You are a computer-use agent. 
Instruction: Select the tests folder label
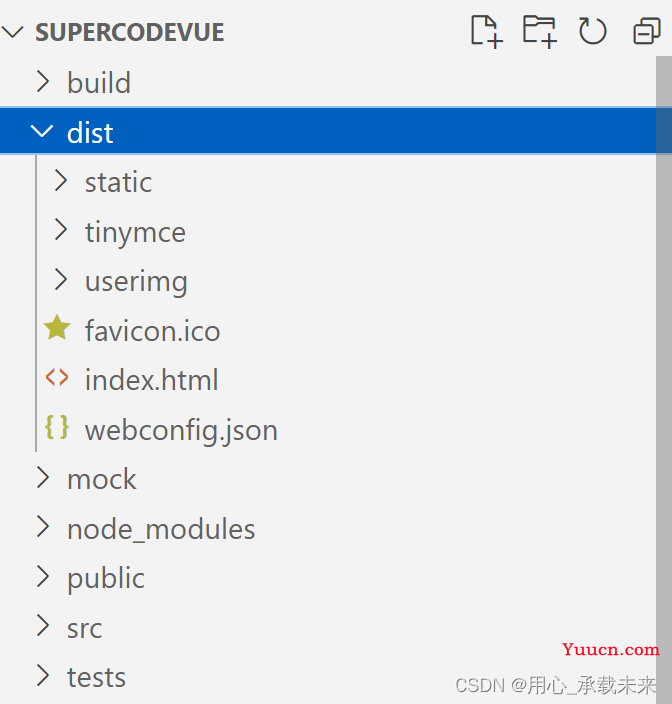[x=96, y=677]
